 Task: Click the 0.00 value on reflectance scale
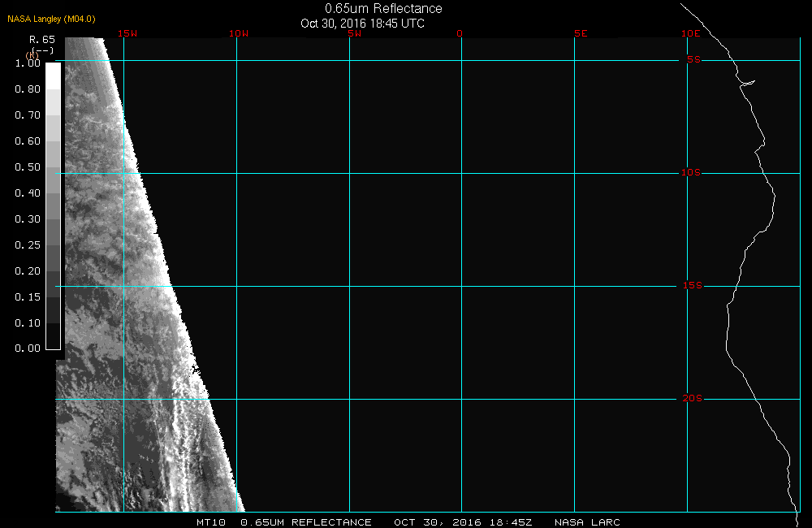(x=28, y=348)
